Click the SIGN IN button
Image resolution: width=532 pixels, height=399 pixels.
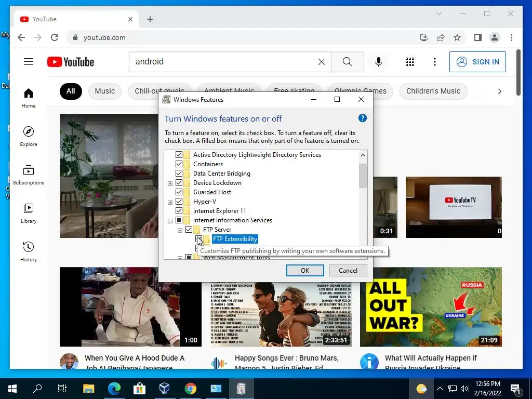tap(477, 62)
